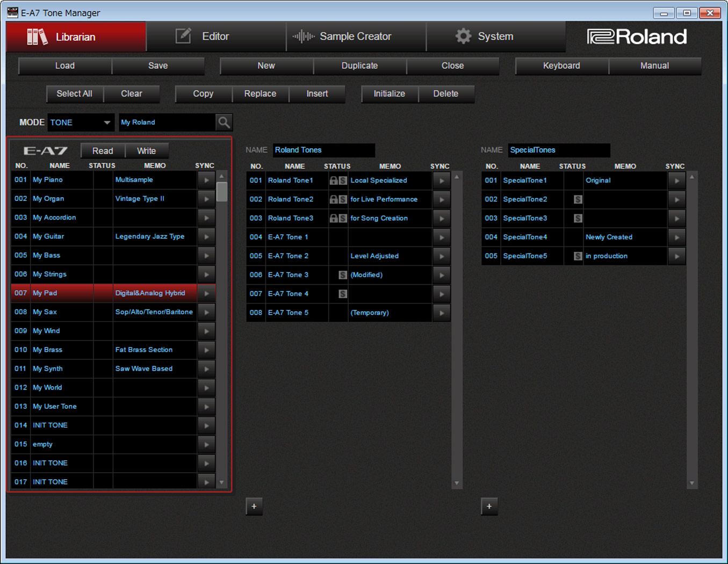Click down arrow of E-A7 list scrollbar
The height and width of the screenshot is (564, 728).
click(222, 482)
